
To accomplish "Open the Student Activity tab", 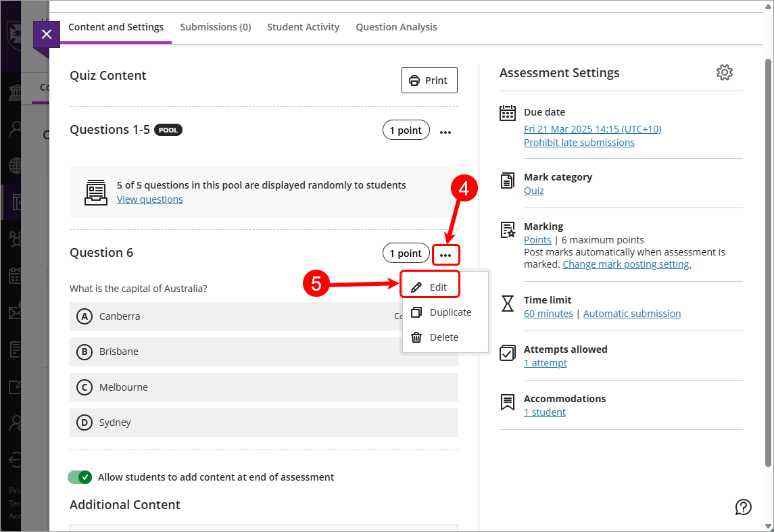I will (303, 27).
